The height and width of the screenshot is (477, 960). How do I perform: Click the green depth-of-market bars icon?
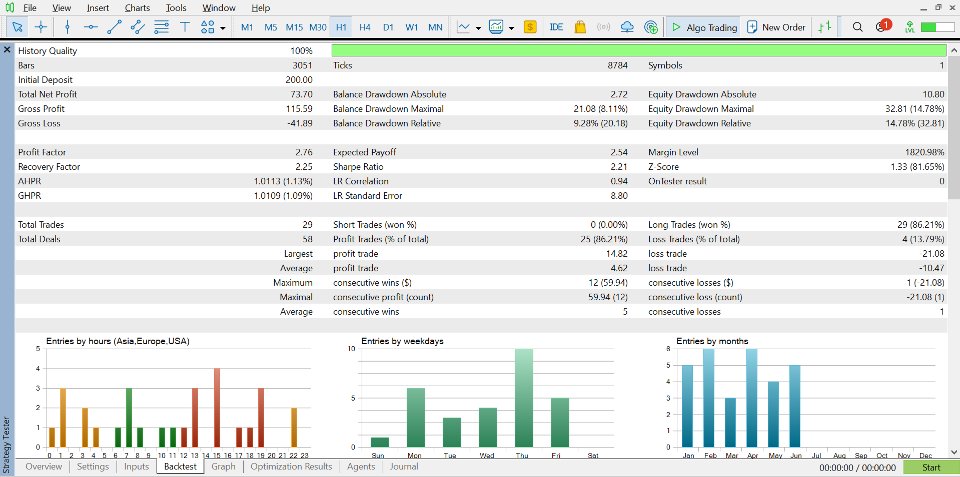(825, 27)
